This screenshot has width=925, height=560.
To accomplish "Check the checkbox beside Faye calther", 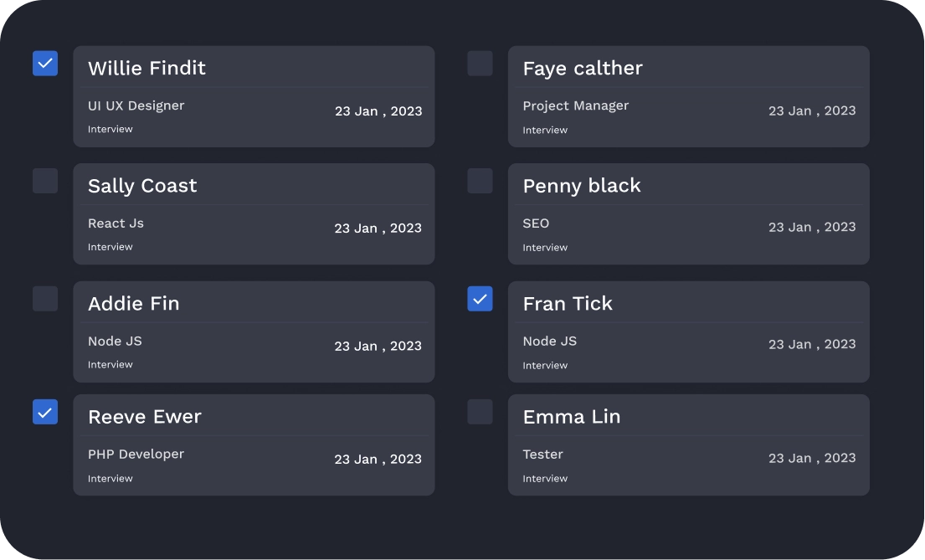I will point(480,63).
